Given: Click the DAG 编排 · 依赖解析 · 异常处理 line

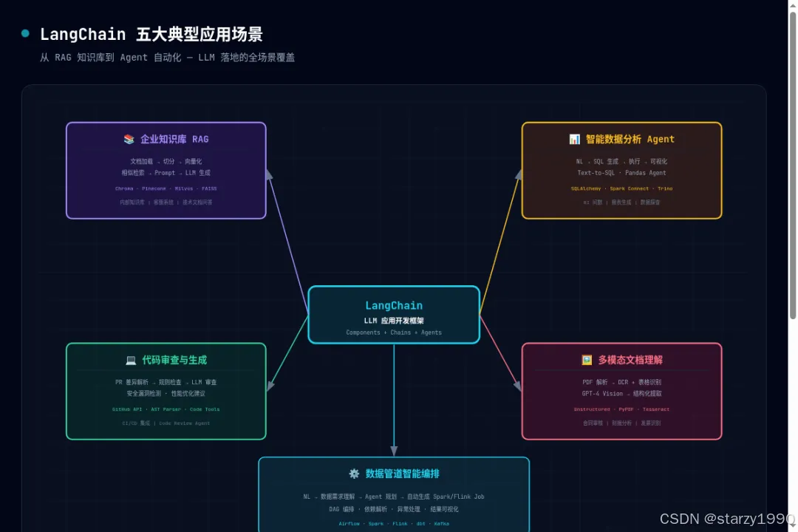Looking at the screenshot, I should pos(394,509).
